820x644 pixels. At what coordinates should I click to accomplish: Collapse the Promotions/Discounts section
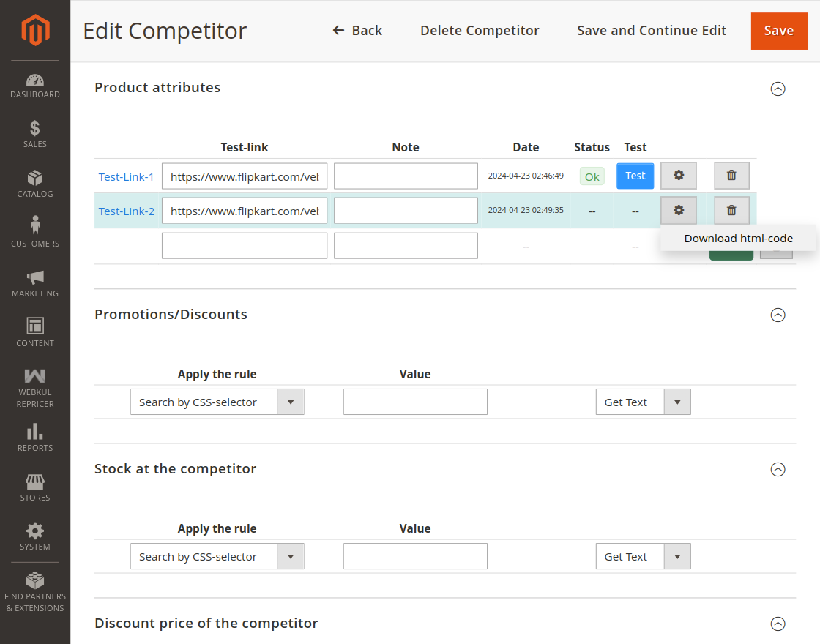pyautogui.click(x=778, y=315)
